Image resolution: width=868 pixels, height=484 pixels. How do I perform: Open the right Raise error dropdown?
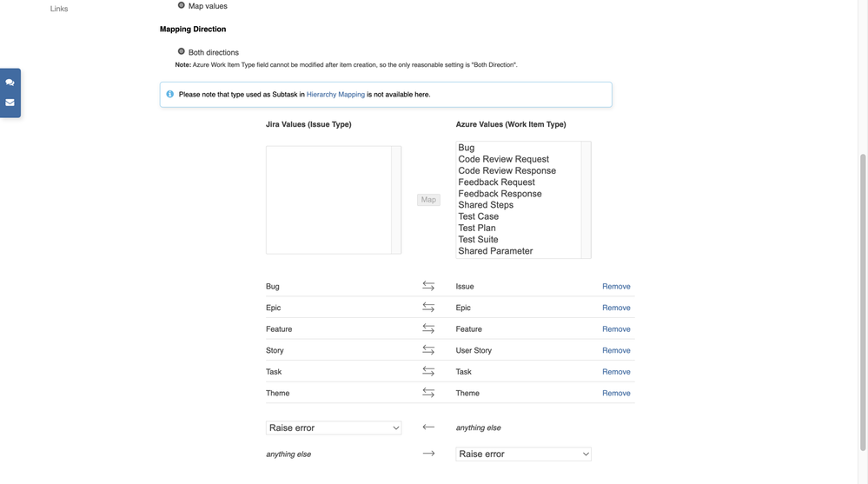pyautogui.click(x=523, y=454)
